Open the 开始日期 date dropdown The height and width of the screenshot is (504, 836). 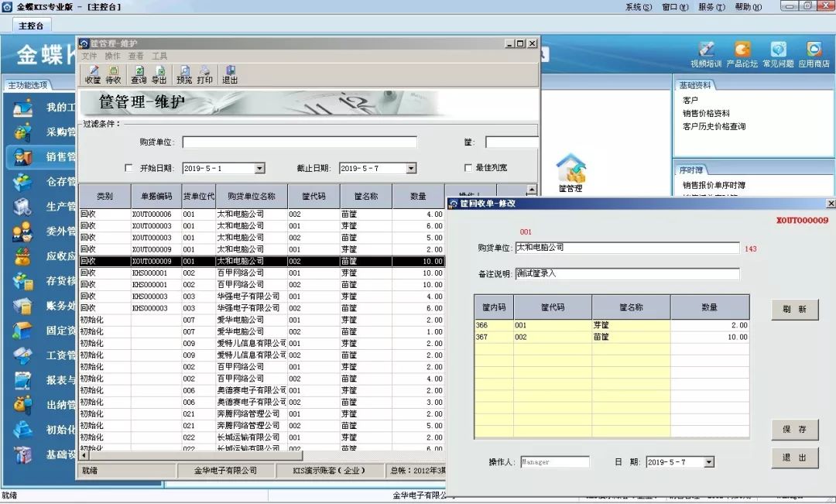[259, 169]
